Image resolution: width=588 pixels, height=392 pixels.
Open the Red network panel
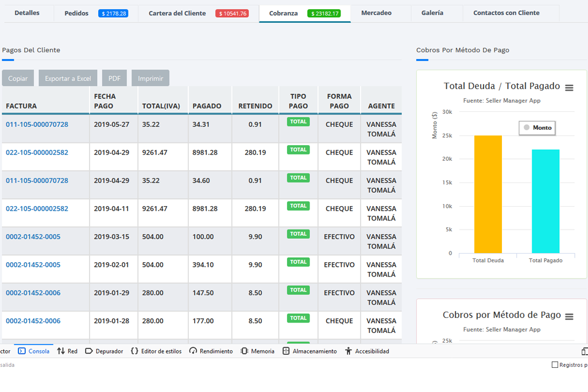pyautogui.click(x=68, y=351)
